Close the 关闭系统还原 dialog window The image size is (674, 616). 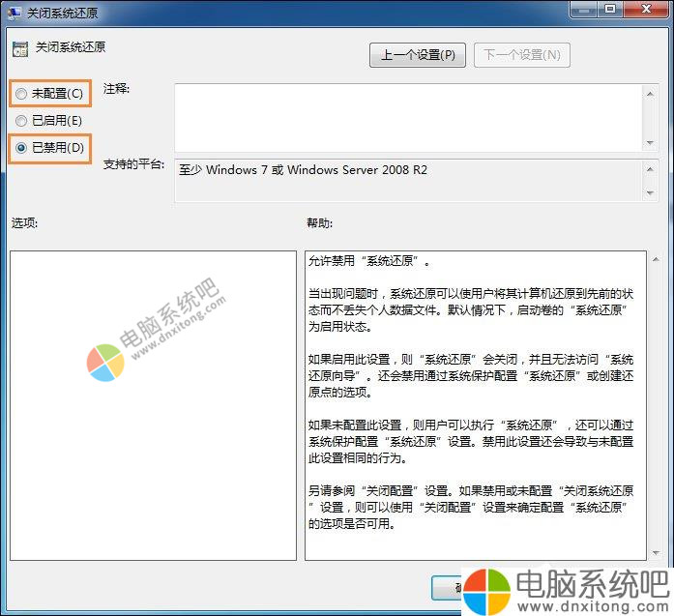coord(645,11)
